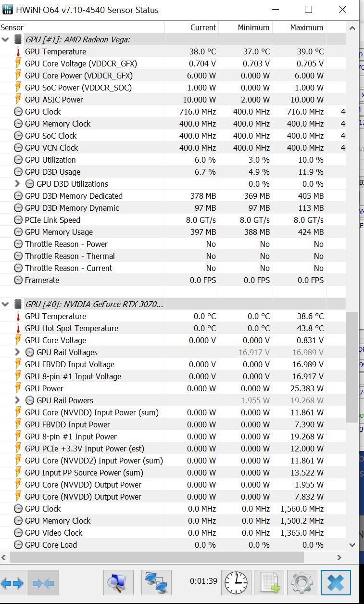
Task: Select GPU FBVDD Input Power row
Action: (173, 424)
